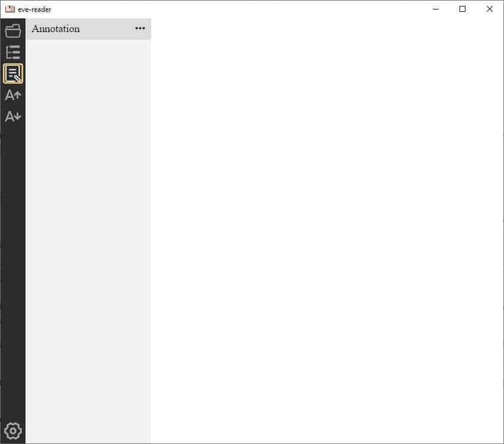Decrease the font size with the A-down icon
This screenshot has height=444, width=504.
12,116
